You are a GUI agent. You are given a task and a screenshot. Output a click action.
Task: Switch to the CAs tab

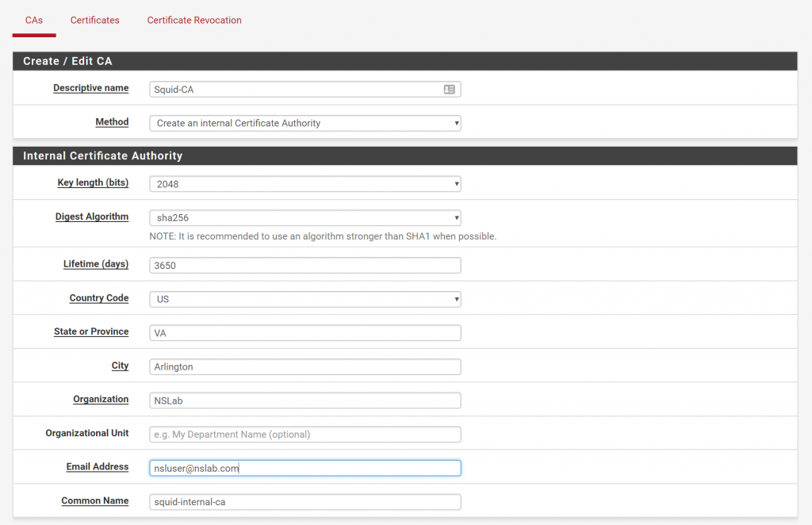coord(34,20)
